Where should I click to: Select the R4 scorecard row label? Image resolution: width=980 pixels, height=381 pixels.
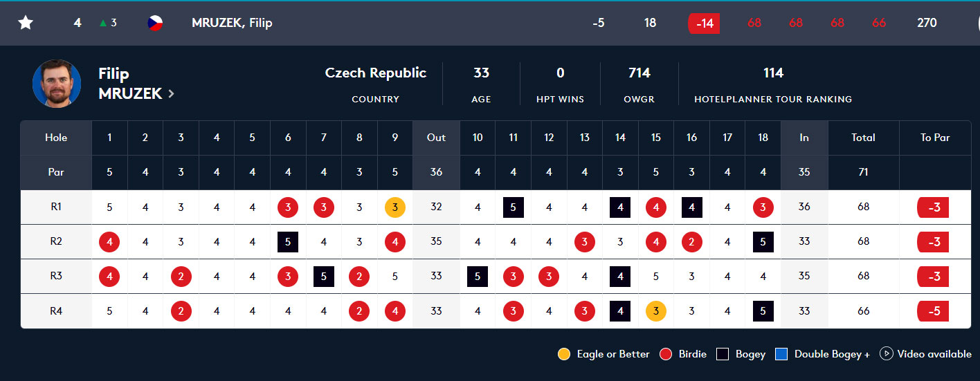pos(56,311)
